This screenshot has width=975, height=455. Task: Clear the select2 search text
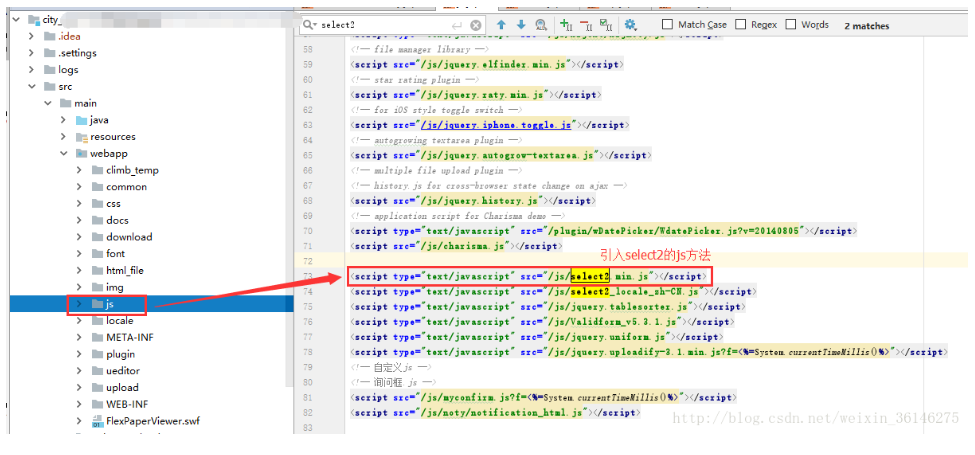point(476,25)
